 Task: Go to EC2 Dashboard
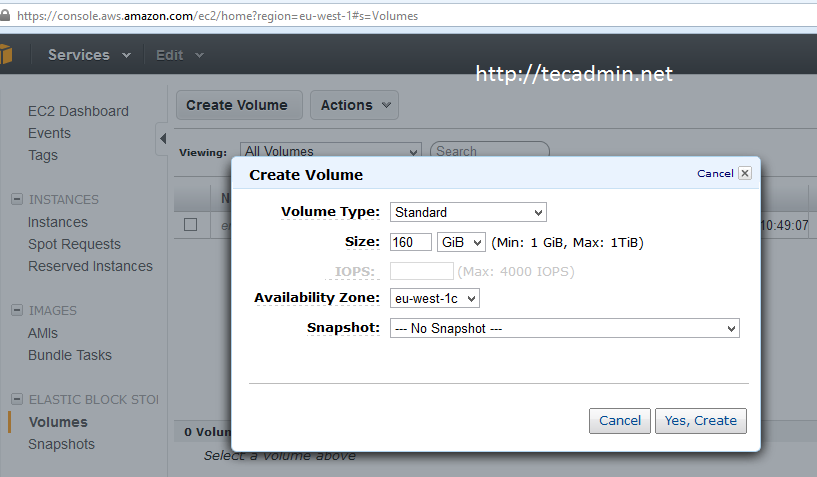tap(78, 111)
